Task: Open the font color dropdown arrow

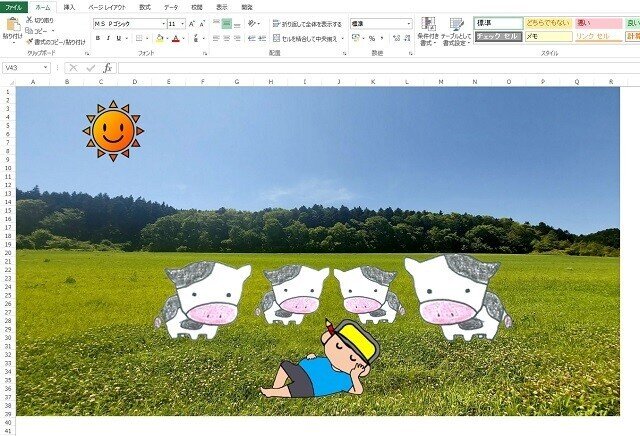Action: click(x=183, y=38)
